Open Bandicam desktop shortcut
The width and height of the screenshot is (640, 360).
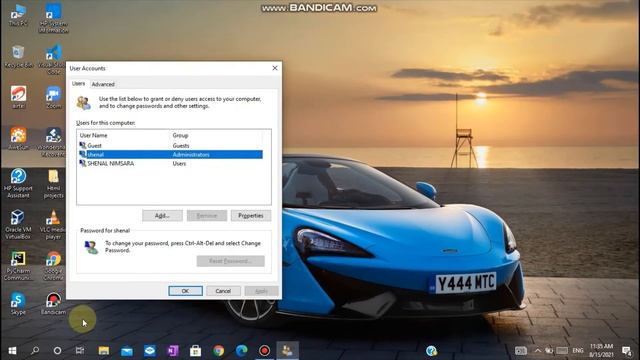(x=53, y=304)
